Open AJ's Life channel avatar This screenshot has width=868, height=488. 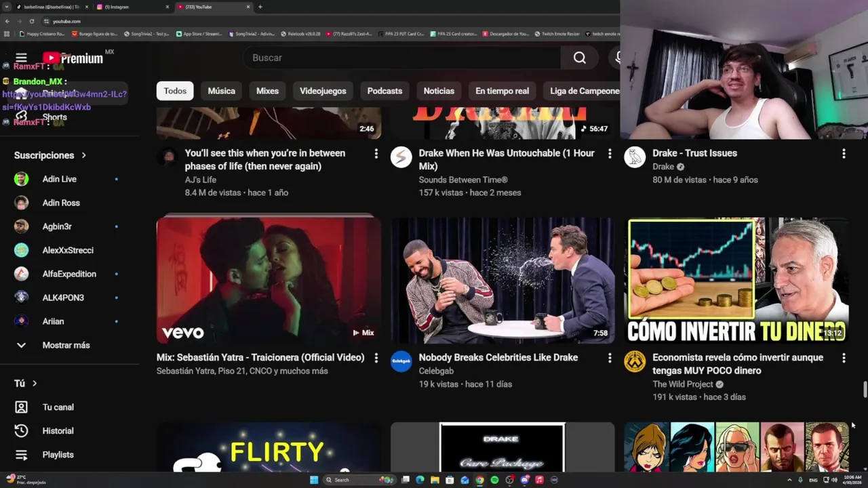click(x=167, y=157)
